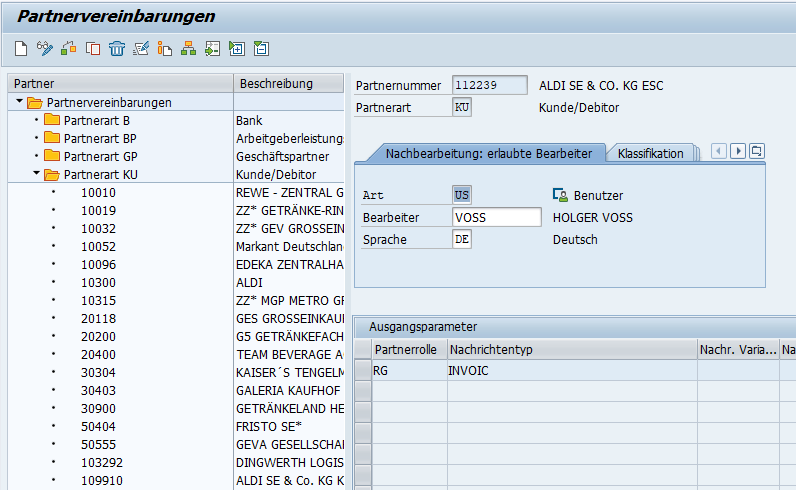Click the Bearbeiter input field containing VOSS

[496, 217]
